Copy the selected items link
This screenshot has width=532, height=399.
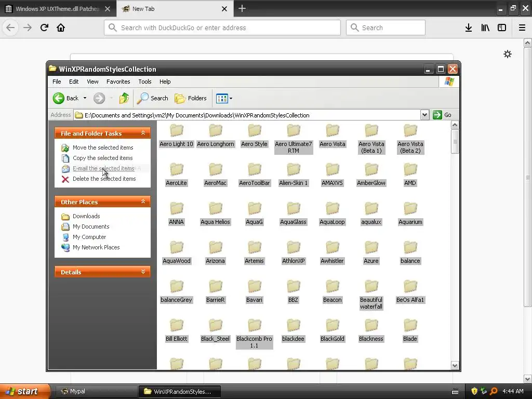102,158
